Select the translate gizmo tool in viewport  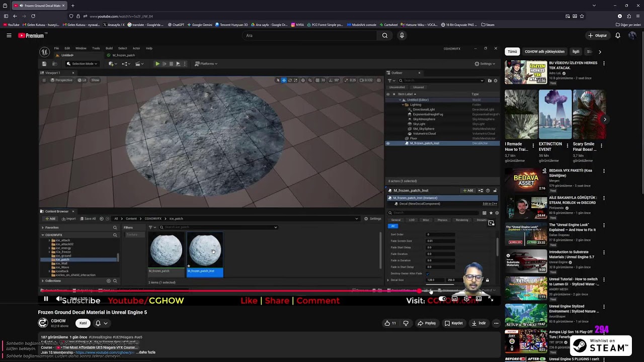[284, 80]
